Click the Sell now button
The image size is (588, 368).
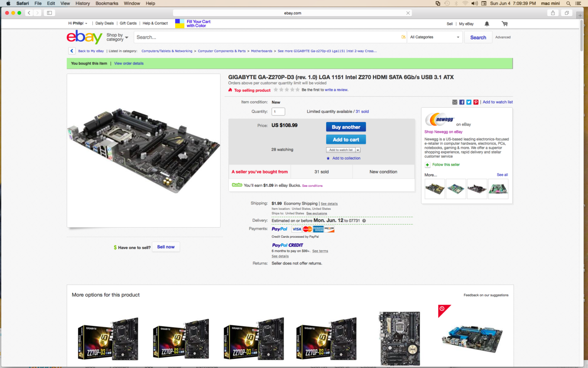166,247
